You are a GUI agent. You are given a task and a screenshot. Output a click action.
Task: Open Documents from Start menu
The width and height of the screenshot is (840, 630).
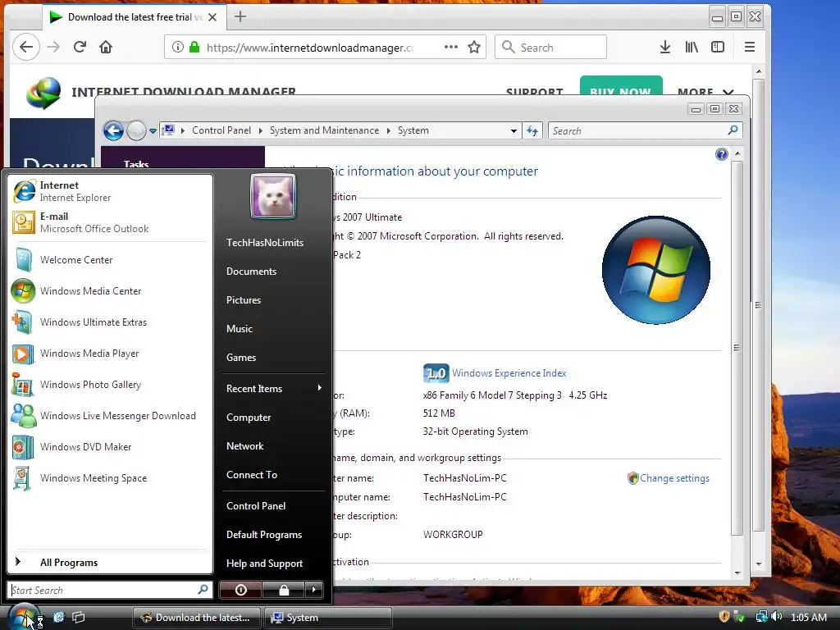(251, 271)
